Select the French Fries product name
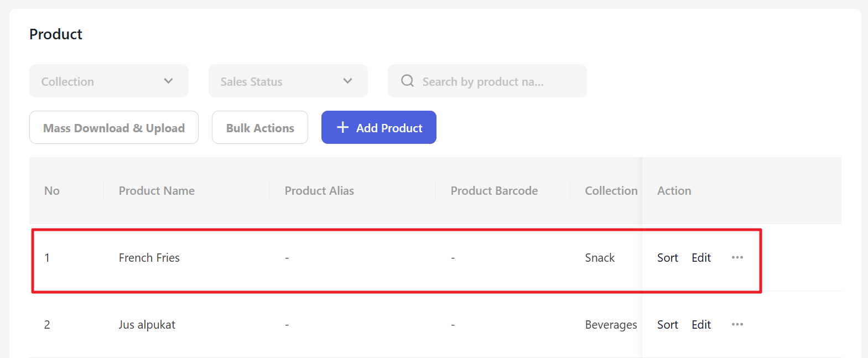The width and height of the screenshot is (868, 358). pyautogui.click(x=149, y=258)
